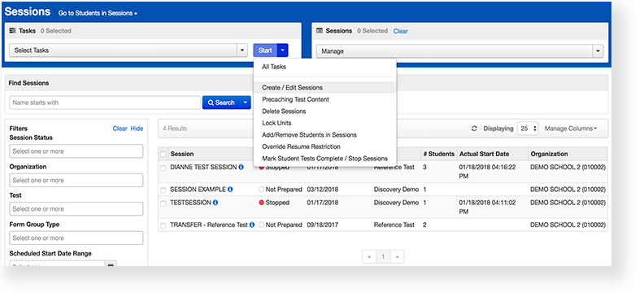This screenshot has width=644, height=297.
Task: Click the Clear link in Filters panel
Action: click(120, 129)
